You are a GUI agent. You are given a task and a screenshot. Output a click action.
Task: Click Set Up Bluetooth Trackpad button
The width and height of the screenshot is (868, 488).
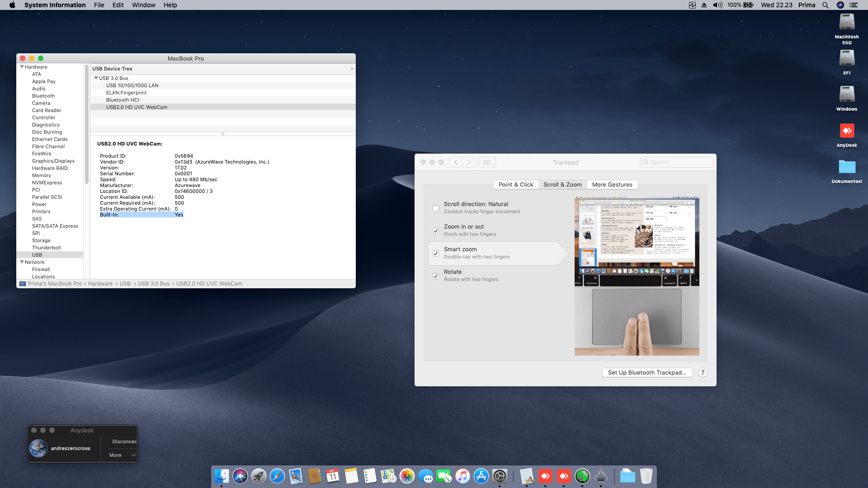[x=647, y=373]
